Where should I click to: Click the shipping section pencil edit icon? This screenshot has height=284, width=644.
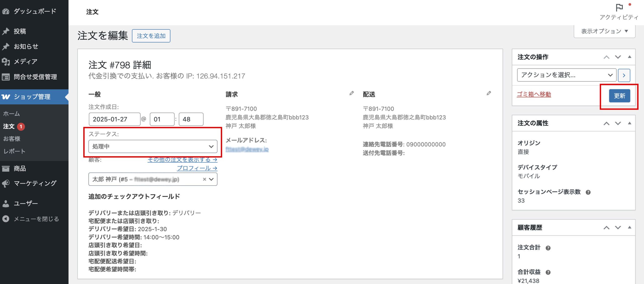pyautogui.click(x=489, y=93)
